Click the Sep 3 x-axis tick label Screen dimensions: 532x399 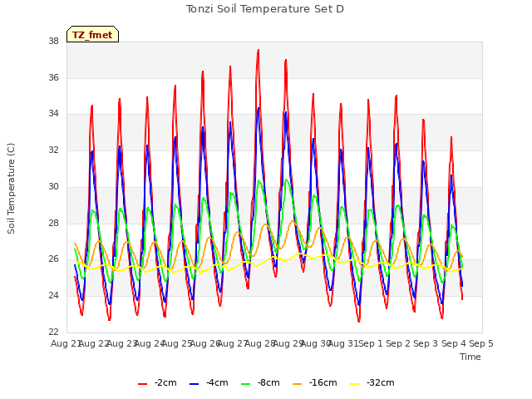point(426,343)
